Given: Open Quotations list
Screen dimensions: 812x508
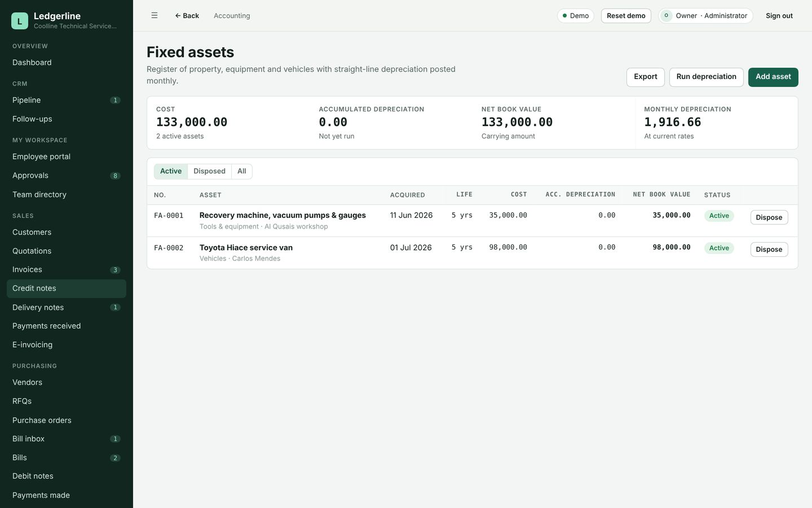Looking at the screenshot, I should click(67, 251).
